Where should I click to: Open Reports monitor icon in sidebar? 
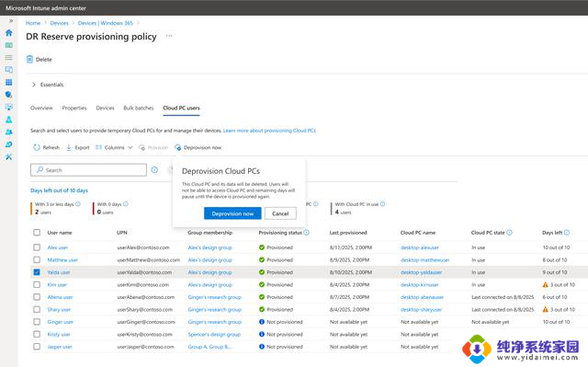click(x=9, y=107)
